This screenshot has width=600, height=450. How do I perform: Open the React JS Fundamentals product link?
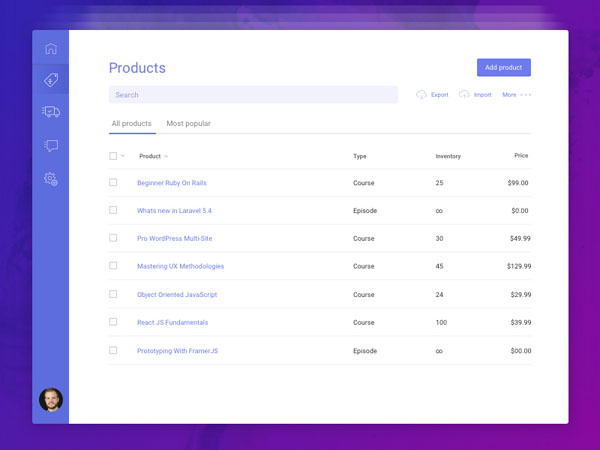[x=172, y=323]
